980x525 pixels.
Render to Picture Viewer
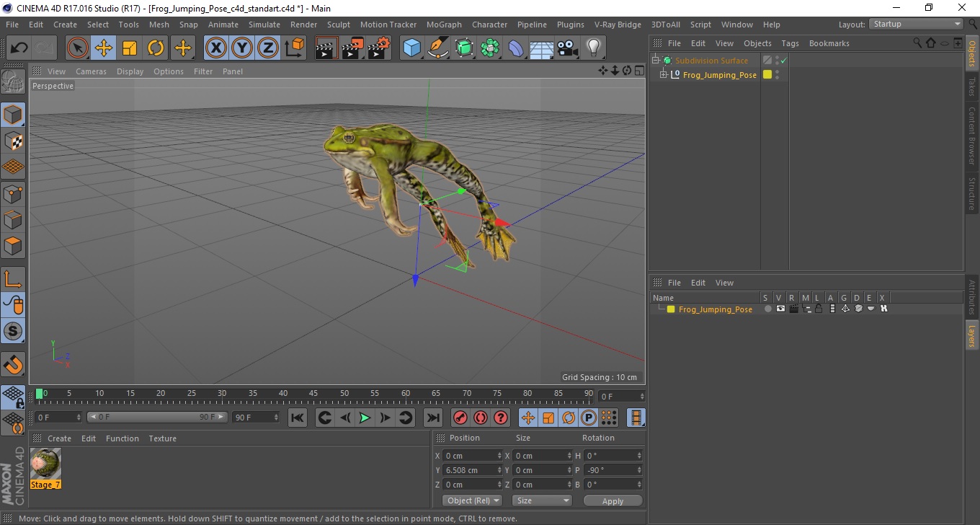pos(353,48)
